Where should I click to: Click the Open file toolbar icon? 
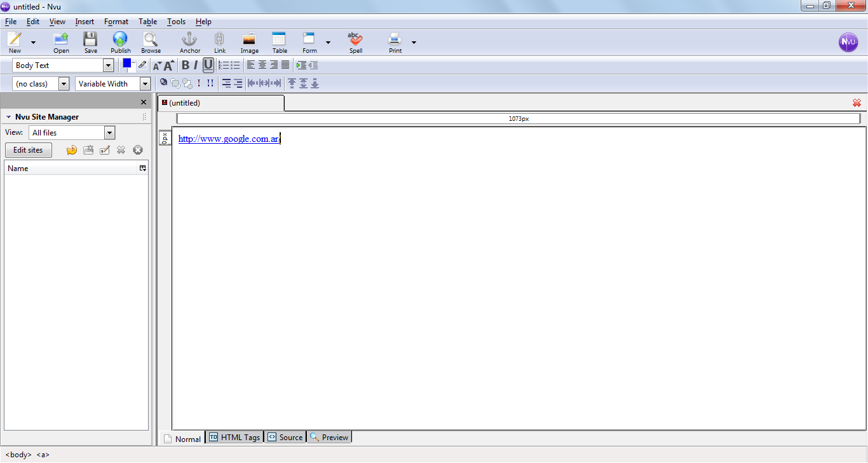61,42
